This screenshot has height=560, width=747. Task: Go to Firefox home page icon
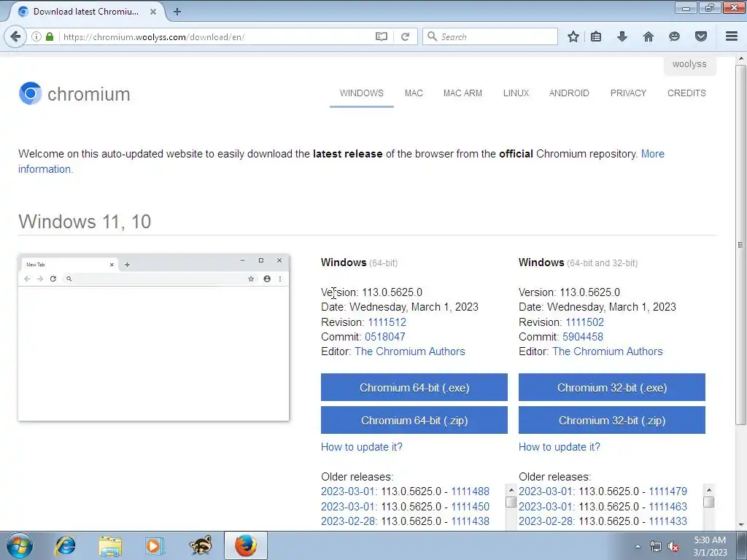click(x=649, y=36)
